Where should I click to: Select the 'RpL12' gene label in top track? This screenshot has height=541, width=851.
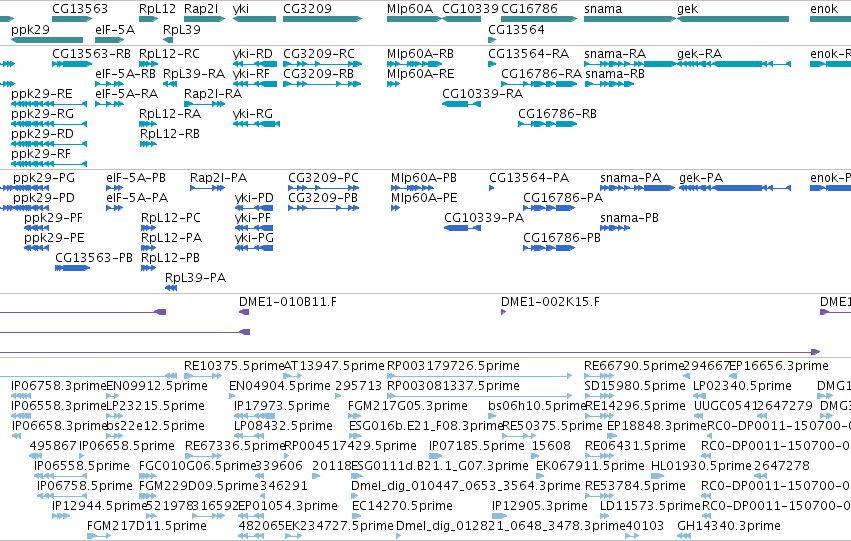tap(157, 9)
